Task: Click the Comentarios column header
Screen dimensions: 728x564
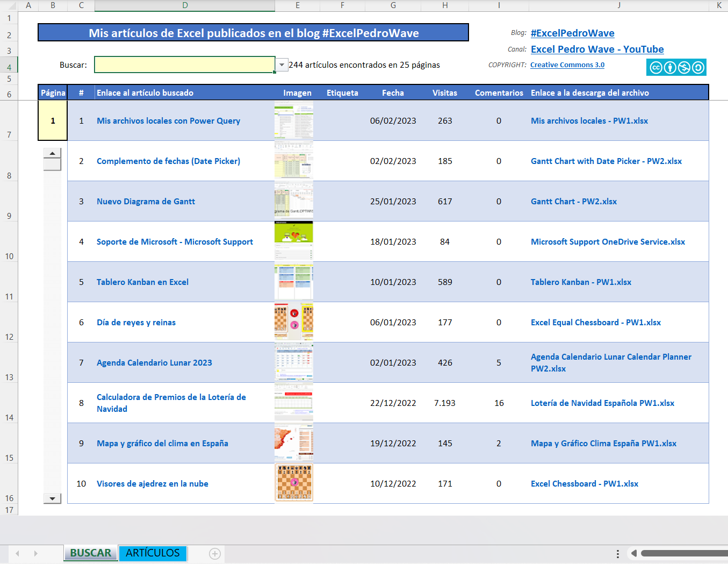Action: [x=499, y=93]
